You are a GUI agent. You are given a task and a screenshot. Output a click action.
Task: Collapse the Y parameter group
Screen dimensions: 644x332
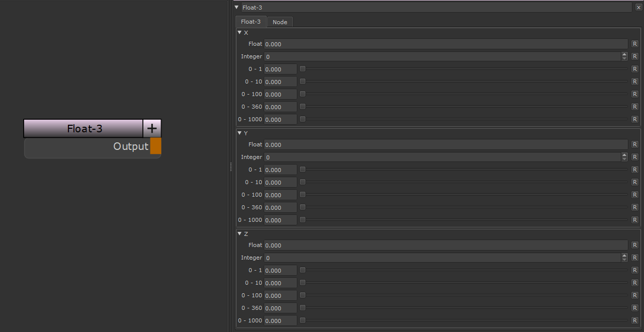(x=239, y=133)
